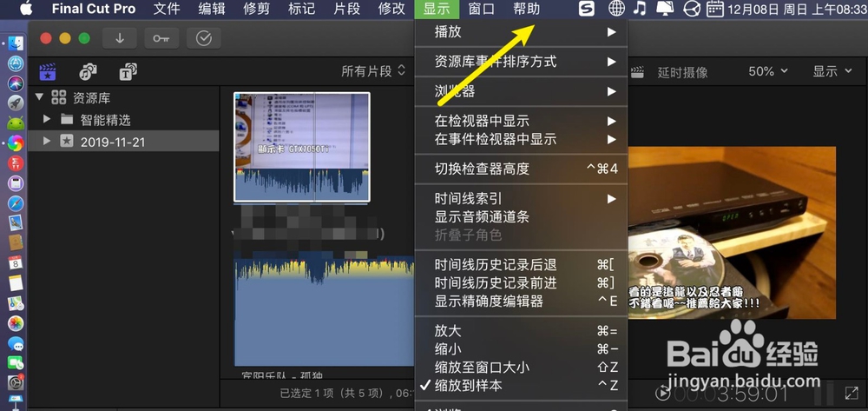Expand the 智能精选 folder triangle
This screenshot has height=411, width=868.
(47, 119)
